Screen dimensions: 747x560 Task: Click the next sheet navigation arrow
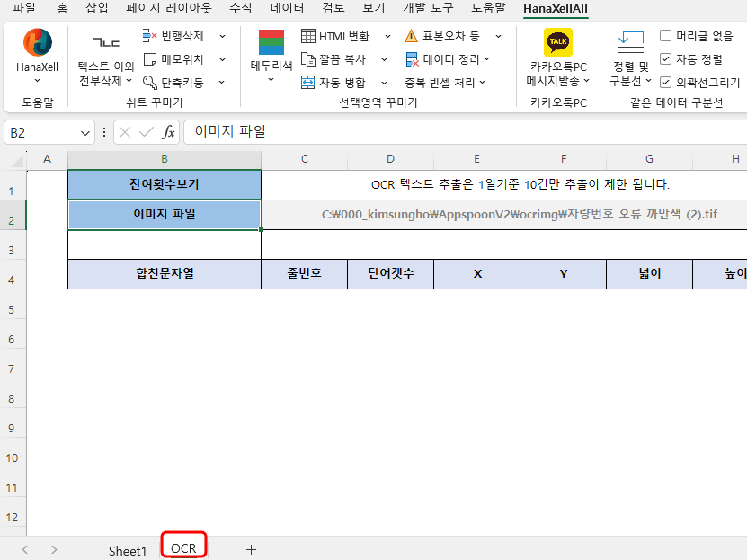coord(54,549)
